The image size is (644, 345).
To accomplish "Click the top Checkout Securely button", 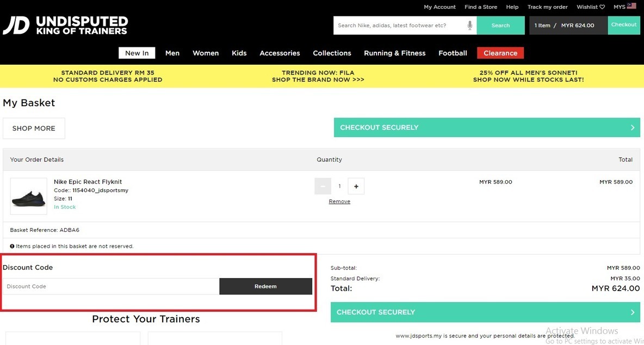I will pos(487,127).
